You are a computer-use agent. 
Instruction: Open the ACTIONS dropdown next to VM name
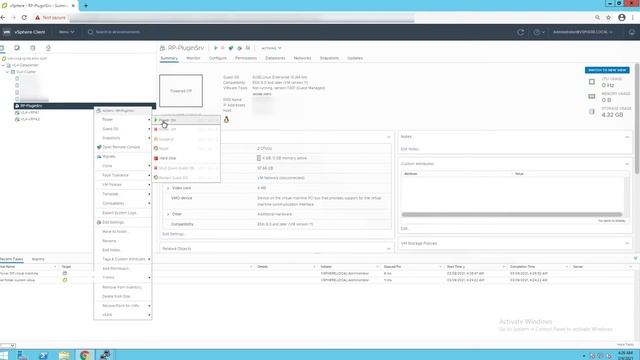coord(271,48)
